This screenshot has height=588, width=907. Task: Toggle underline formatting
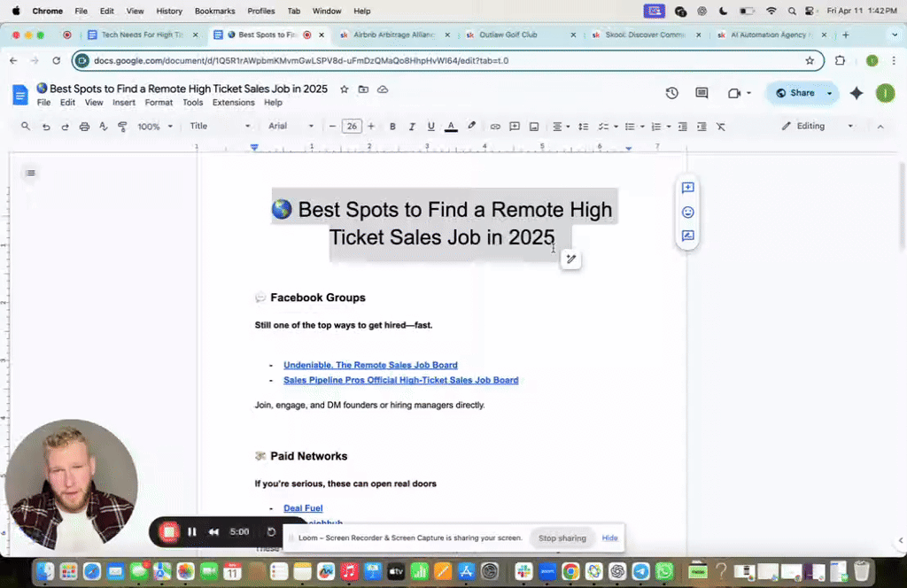pyautogui.click(x=430, y=127)
